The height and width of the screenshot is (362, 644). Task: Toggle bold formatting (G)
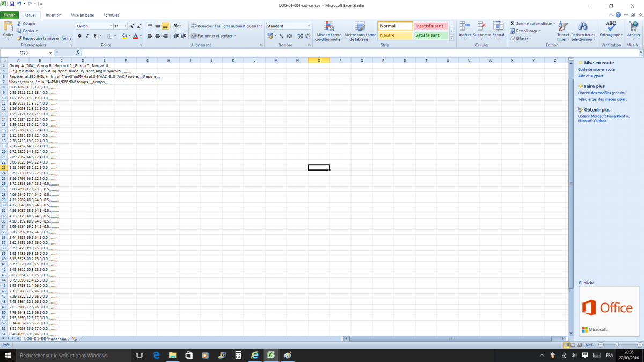point(79,36)
